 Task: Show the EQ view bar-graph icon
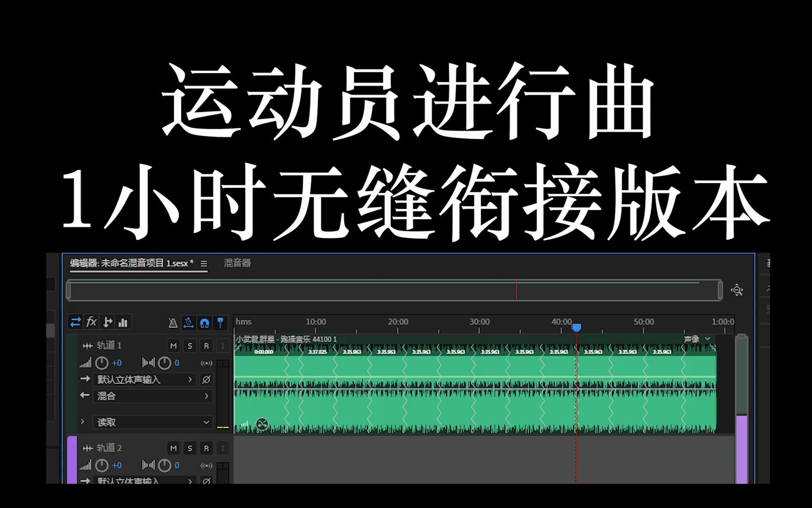point(123,322)
